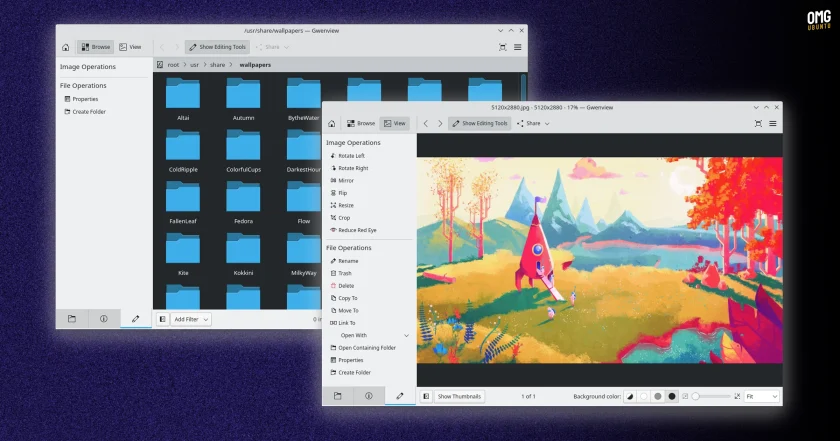Click Rotate Left operation
The image size is (840, 441).
click(x=347, y=155)
